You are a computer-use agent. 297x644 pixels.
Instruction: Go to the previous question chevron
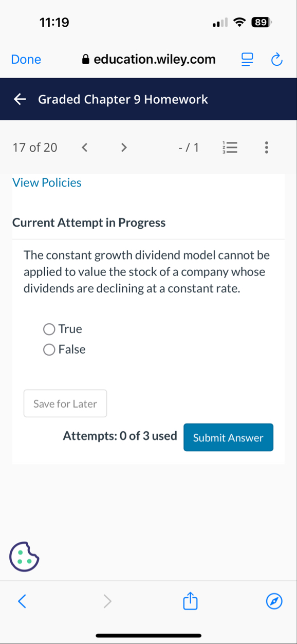click(x=84, y=148)
